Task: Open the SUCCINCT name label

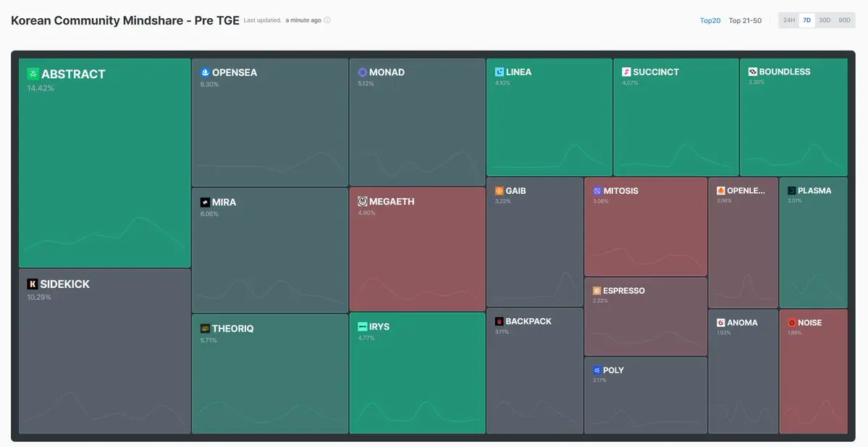Action: point(656,72)
